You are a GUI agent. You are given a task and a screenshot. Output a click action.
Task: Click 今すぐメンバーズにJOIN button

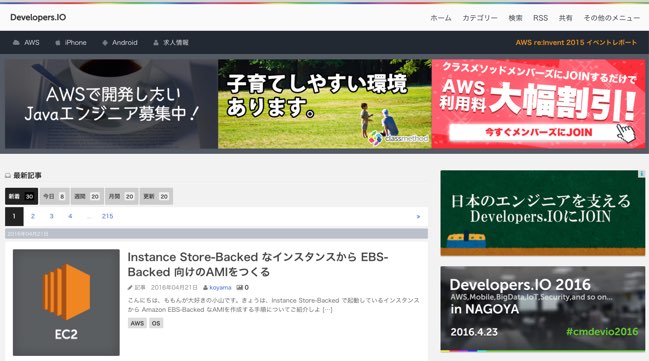click(x=538, y=132)
